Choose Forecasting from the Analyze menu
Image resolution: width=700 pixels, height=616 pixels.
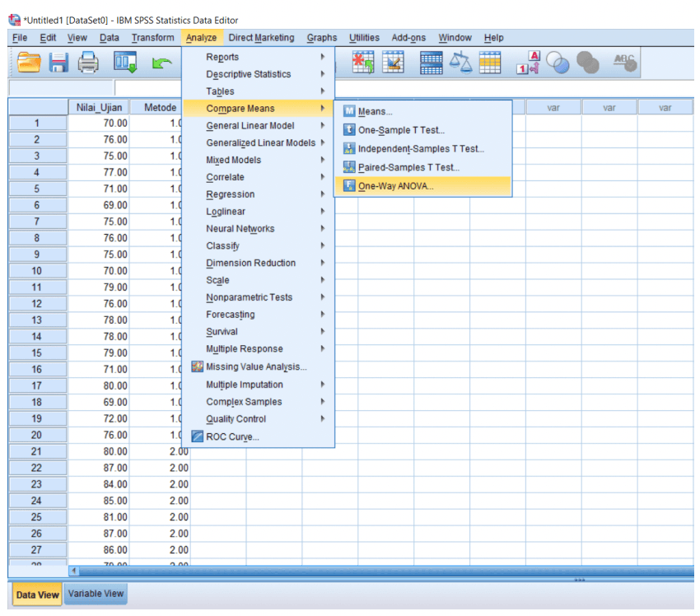click(x=259, y=315)
